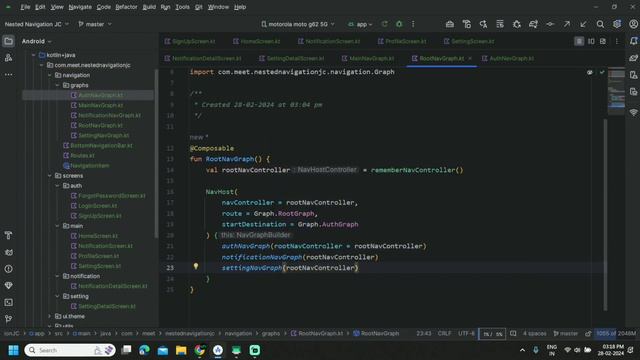Update project with the down-left arrow
This screenshot has height=360, width=640.
click(x=583, y=24)
